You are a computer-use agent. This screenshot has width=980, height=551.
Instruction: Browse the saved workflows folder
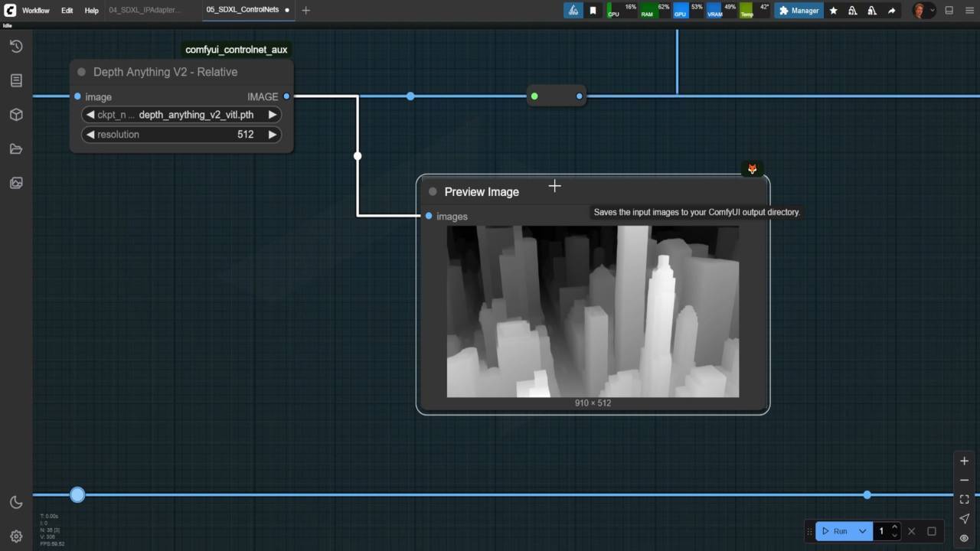point(16,148)
